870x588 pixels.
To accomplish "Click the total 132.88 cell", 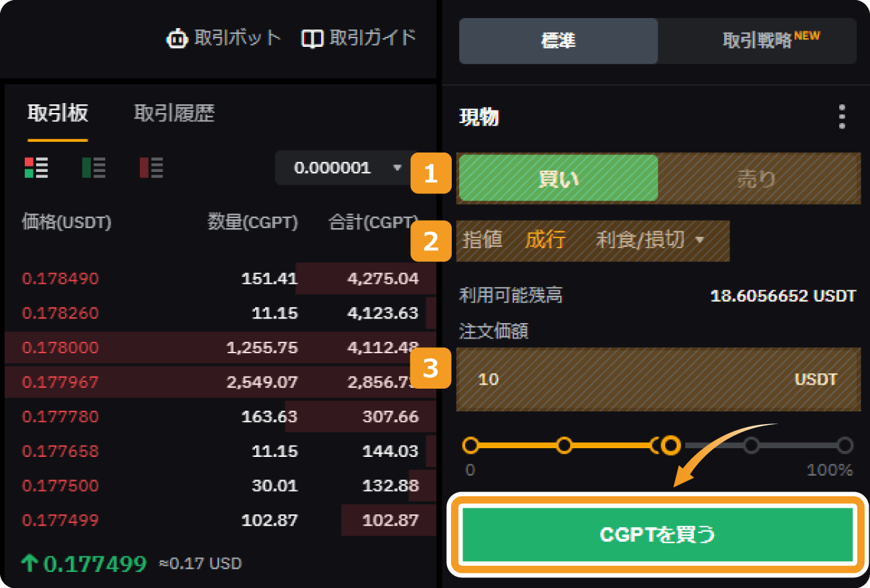I will coord(391,486).
